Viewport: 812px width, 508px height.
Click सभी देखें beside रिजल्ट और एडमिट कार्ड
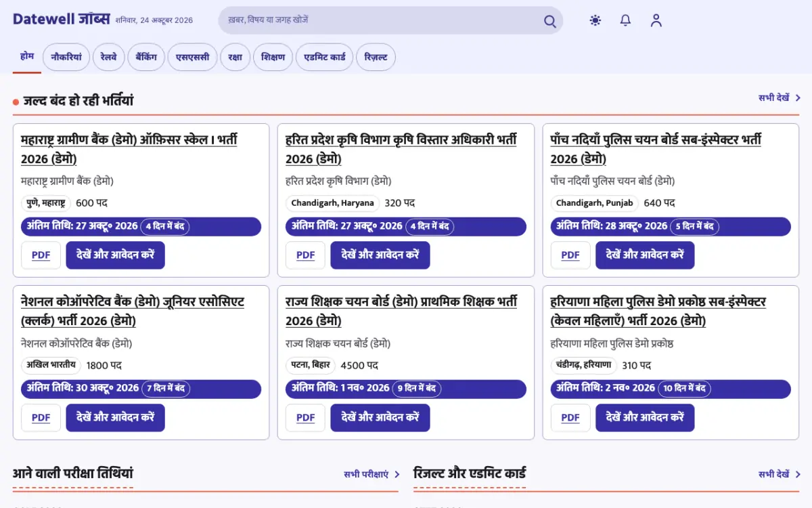(780, 475)
